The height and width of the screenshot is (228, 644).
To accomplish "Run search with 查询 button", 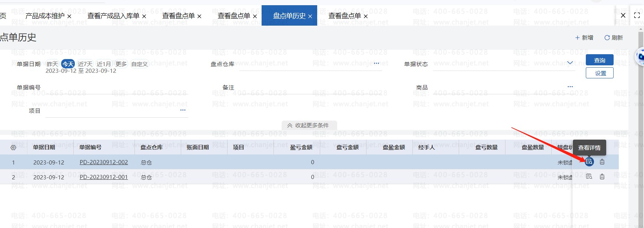I will [x=600, y=60].
